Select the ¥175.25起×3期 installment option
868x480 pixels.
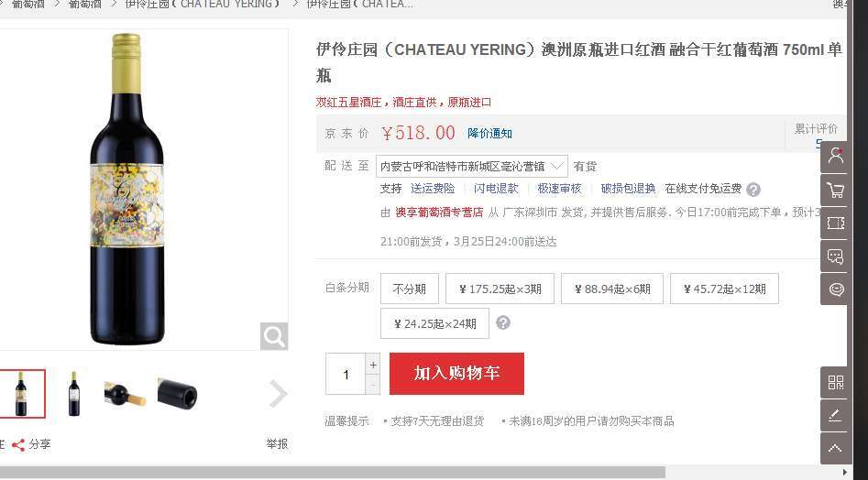(x=500, y=289)
